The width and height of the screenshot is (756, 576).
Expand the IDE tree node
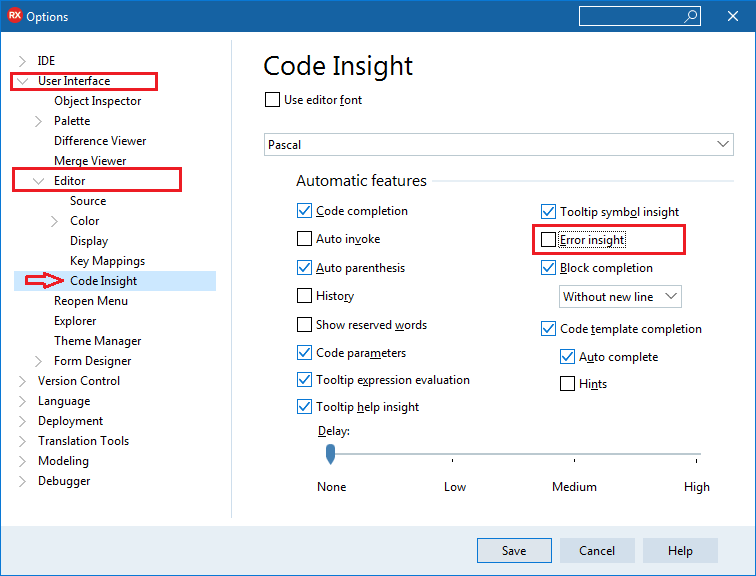[x=22, y=61]
